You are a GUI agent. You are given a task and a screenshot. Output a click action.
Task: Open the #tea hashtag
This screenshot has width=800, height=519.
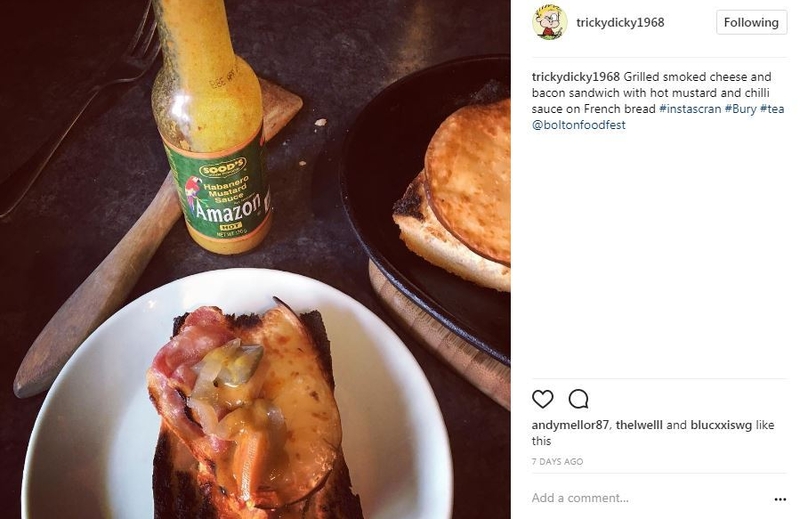(772, 109)
